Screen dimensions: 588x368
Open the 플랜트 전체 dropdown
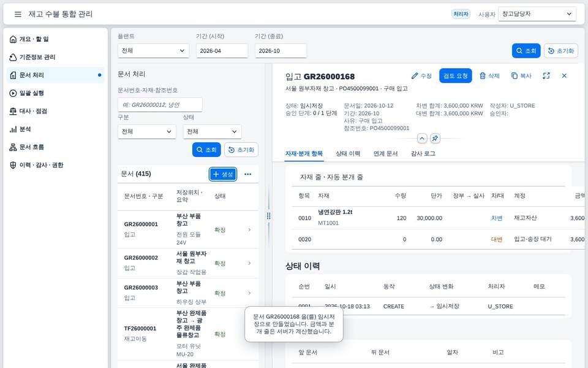[153, 51]
